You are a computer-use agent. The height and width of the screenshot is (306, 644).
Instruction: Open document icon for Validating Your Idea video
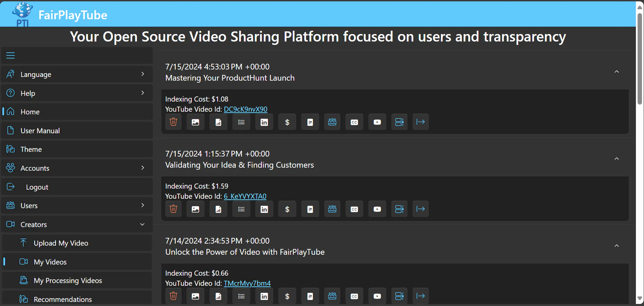(x=310, y=209)
